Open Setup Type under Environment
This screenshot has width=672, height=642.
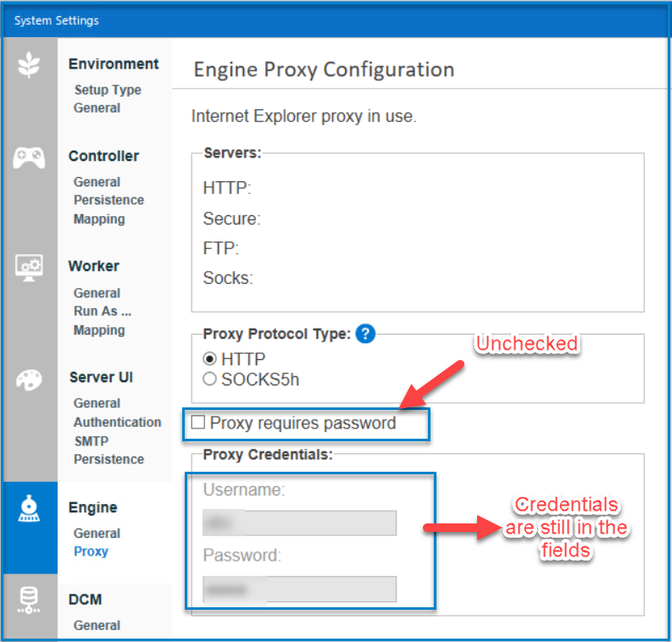click(x=108, y=90)
